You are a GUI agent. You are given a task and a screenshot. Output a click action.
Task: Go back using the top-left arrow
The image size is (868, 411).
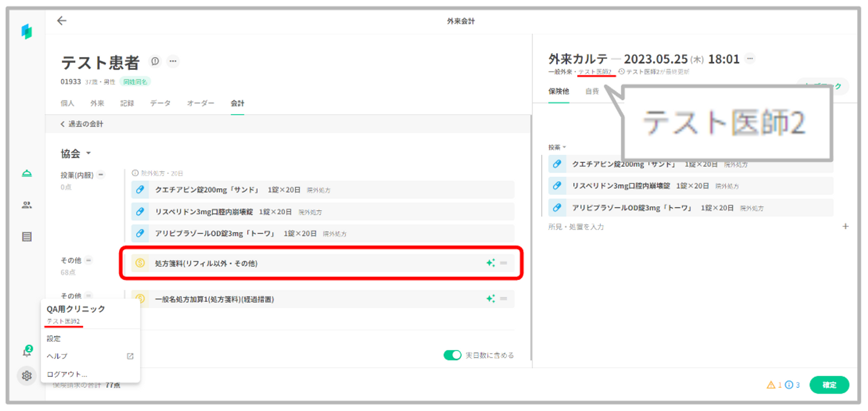tap(62, 20)
